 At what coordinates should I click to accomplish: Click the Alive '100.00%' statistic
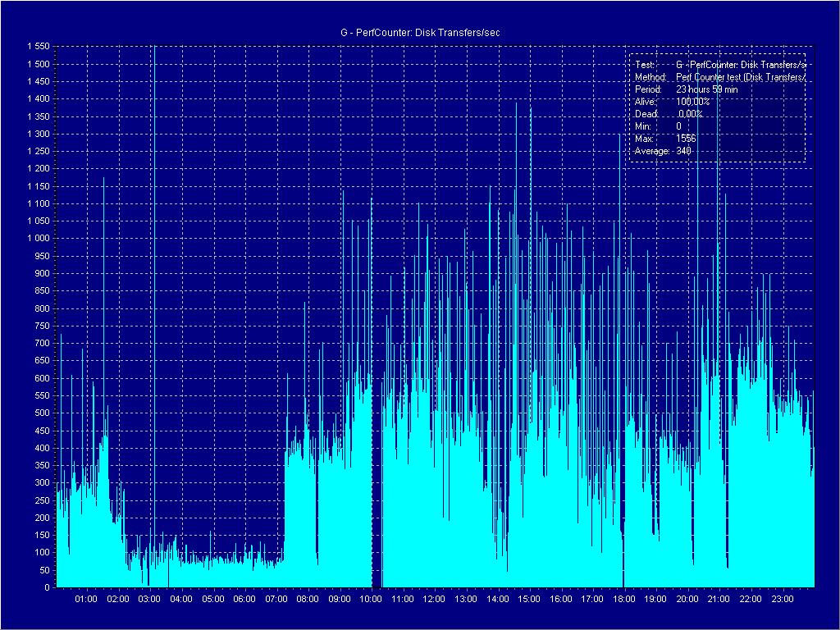(x=693, y=101)
